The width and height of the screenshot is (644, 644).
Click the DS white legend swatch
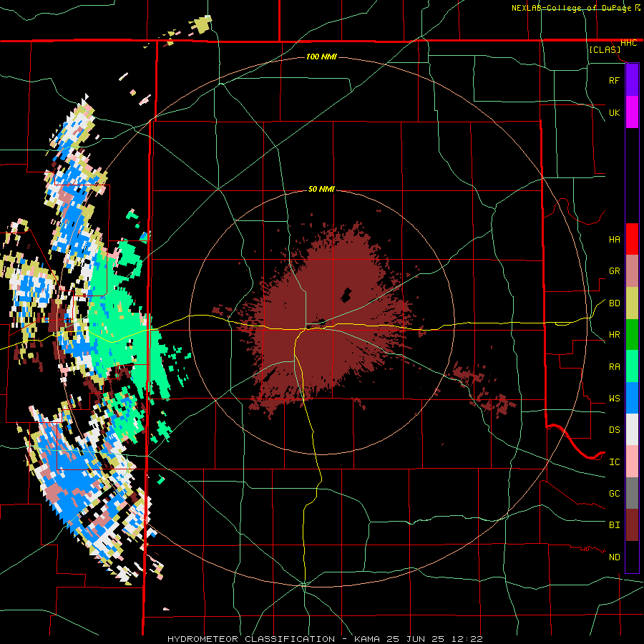pyautogui.click(x=632, y=429)
